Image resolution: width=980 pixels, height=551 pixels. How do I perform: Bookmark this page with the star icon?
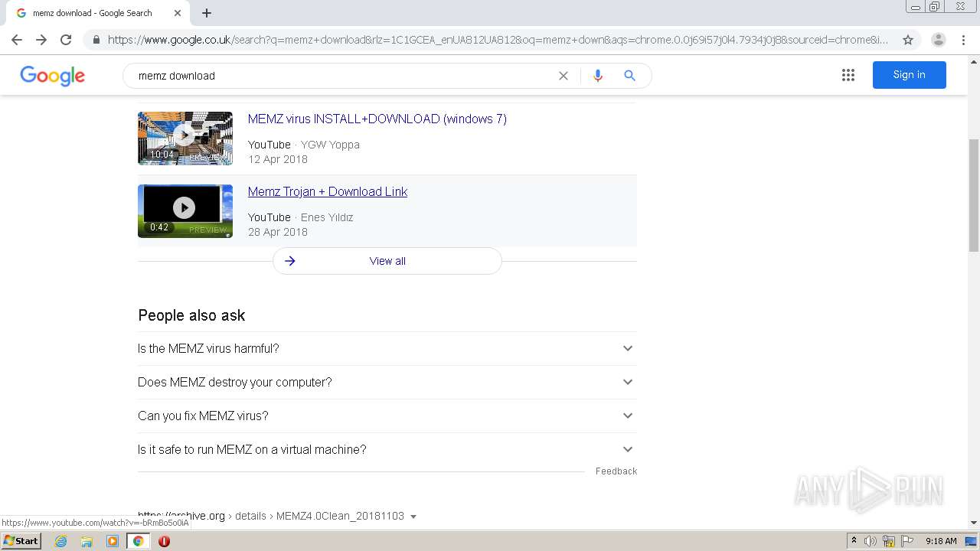click(908, 40)
